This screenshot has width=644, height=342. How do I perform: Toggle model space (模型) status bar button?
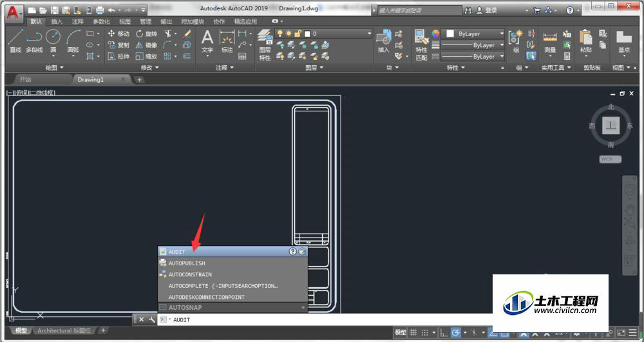401,332
